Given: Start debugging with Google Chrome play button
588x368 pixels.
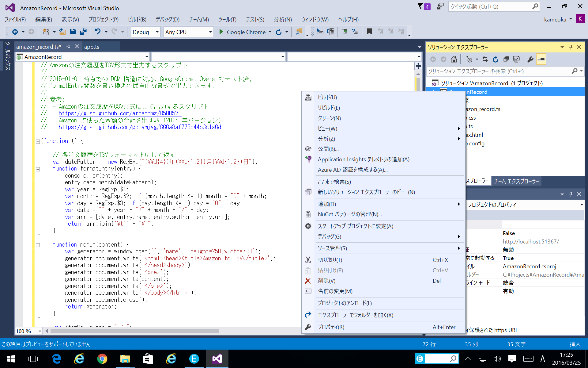Looking at the screenshot, I should tap(221, 32).
